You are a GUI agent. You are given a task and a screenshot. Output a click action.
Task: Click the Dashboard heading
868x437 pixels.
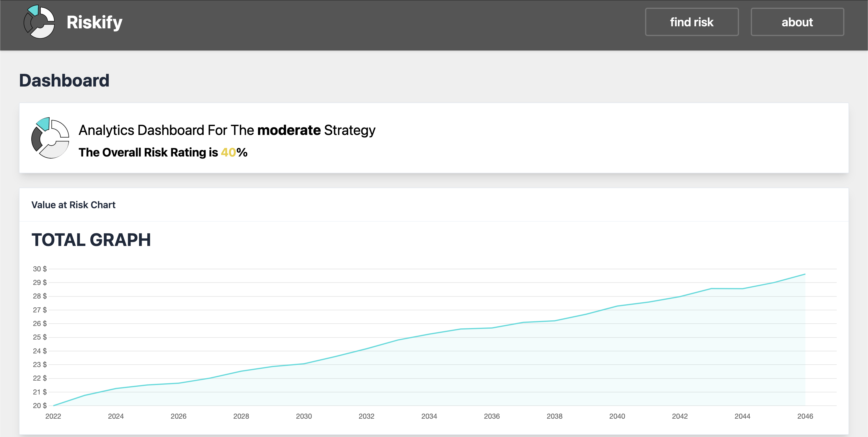point(64,81)
